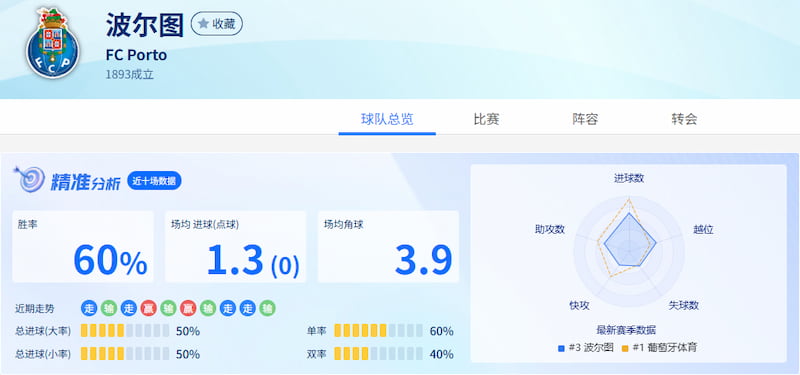Click the 近期走势 label
800x375 pixels.
(x=35, y=309)
